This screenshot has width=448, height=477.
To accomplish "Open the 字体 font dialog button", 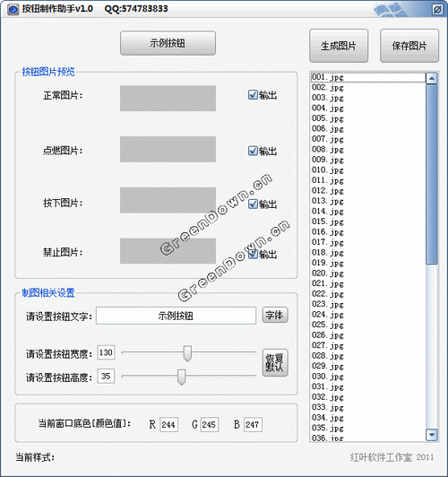I will click(275, 315).
